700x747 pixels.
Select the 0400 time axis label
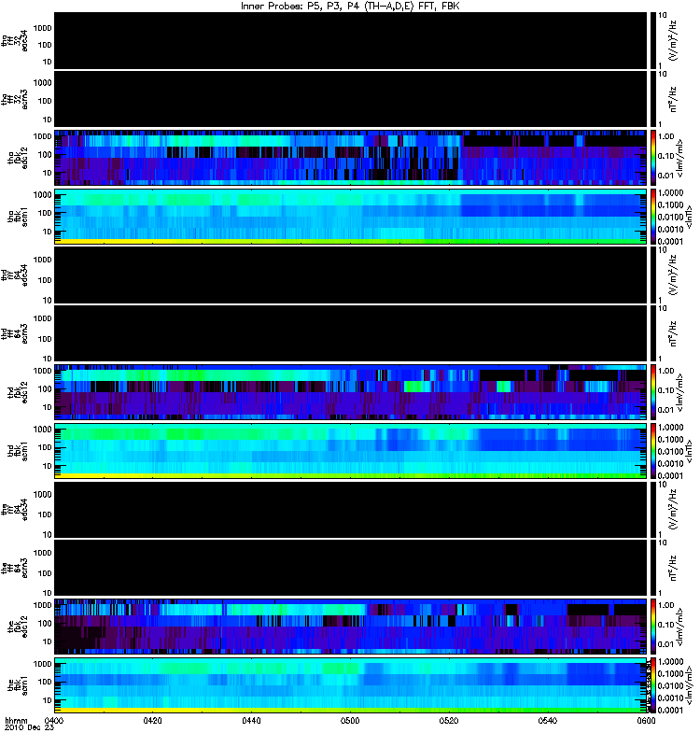coord(54,720)
